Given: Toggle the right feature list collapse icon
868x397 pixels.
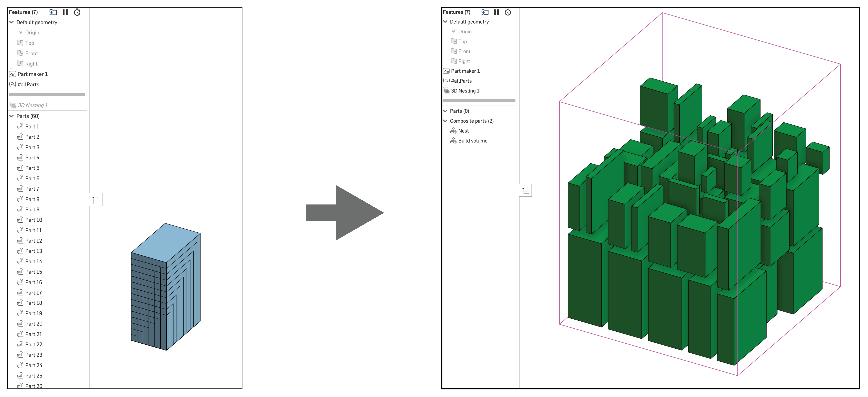Looking at the screenshot, I should (526, 191).
